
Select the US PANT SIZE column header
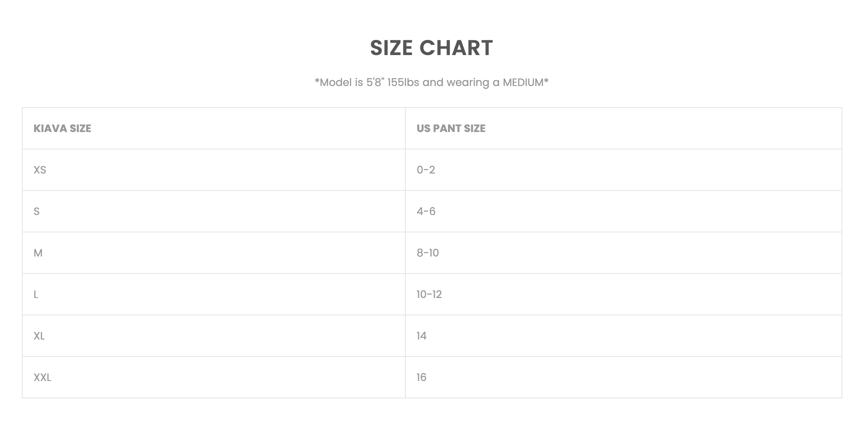click(x=451, y=128)
